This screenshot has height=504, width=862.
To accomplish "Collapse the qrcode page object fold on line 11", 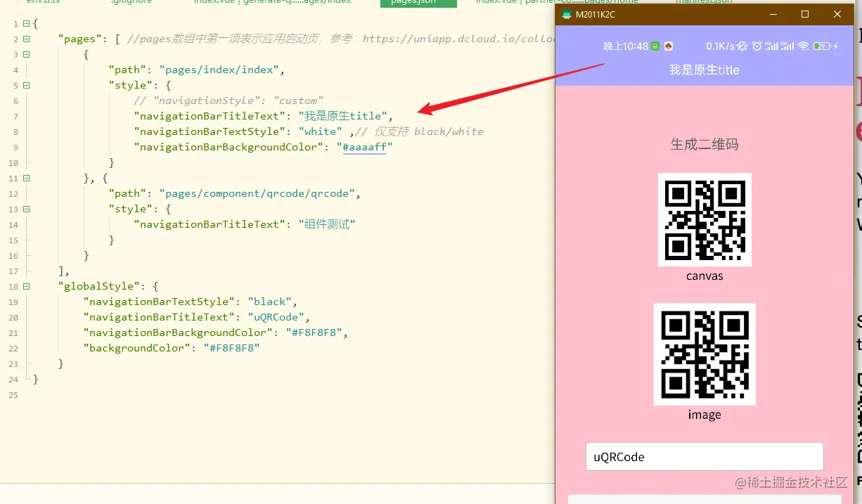I will coord(26,178).
